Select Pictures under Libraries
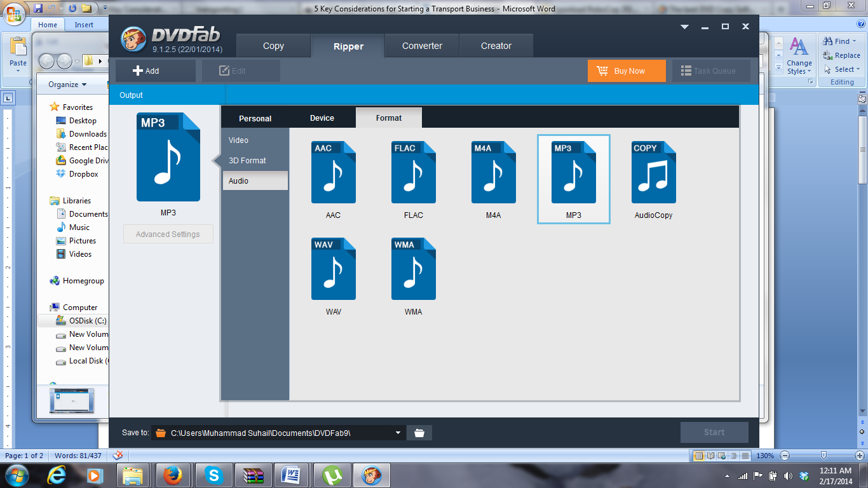Viewport: 868px width, 488px height. click(x=76, y=241)
